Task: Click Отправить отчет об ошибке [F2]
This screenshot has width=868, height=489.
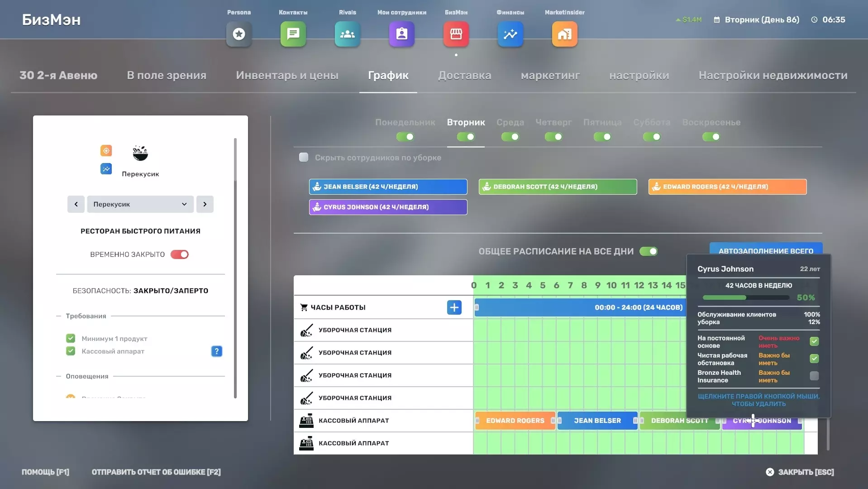Action: pos(156,472)
